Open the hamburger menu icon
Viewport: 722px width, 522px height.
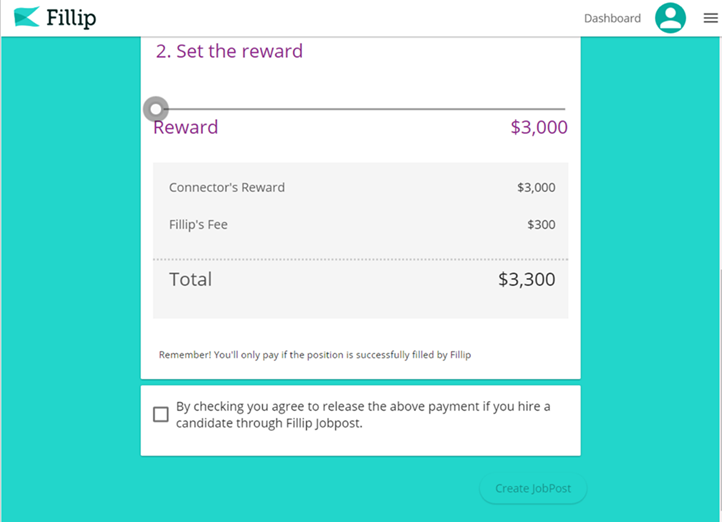click(x=710, y=18)
